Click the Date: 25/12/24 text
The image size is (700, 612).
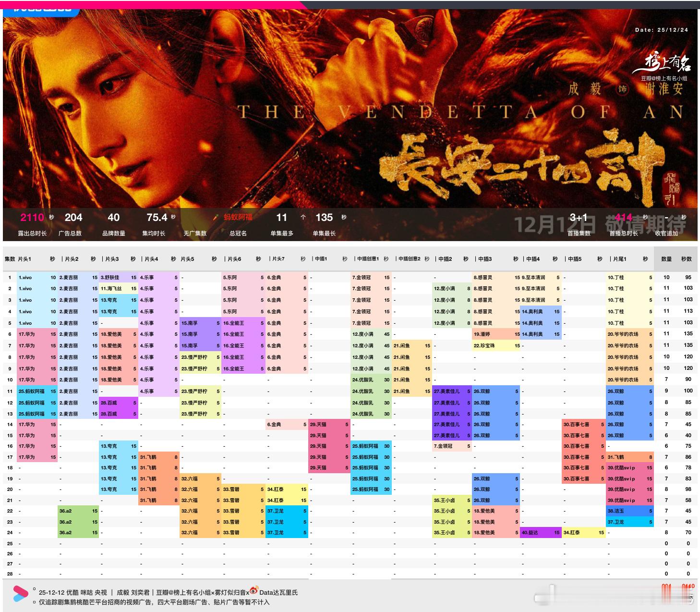pyautogui.click(x=662, y=30)
